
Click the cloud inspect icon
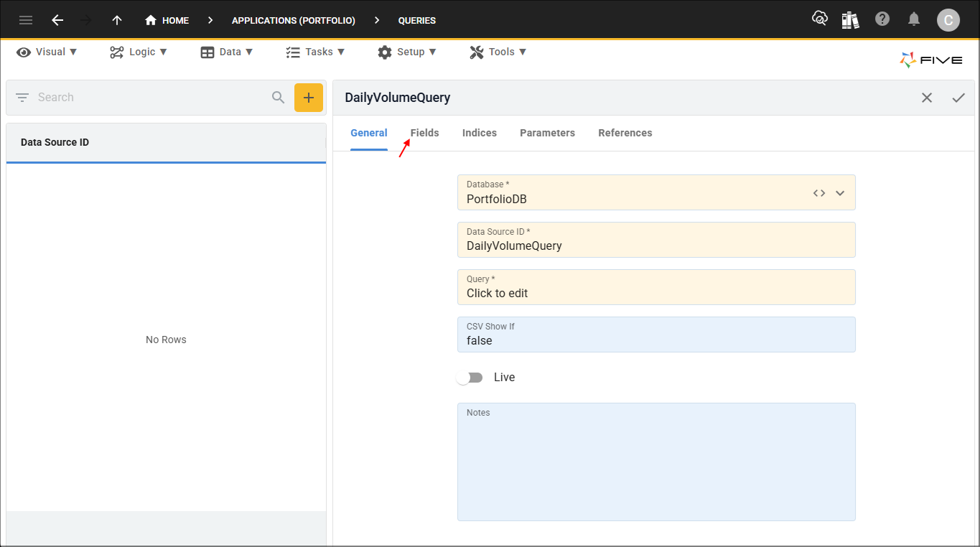click(x=819, y=19)
